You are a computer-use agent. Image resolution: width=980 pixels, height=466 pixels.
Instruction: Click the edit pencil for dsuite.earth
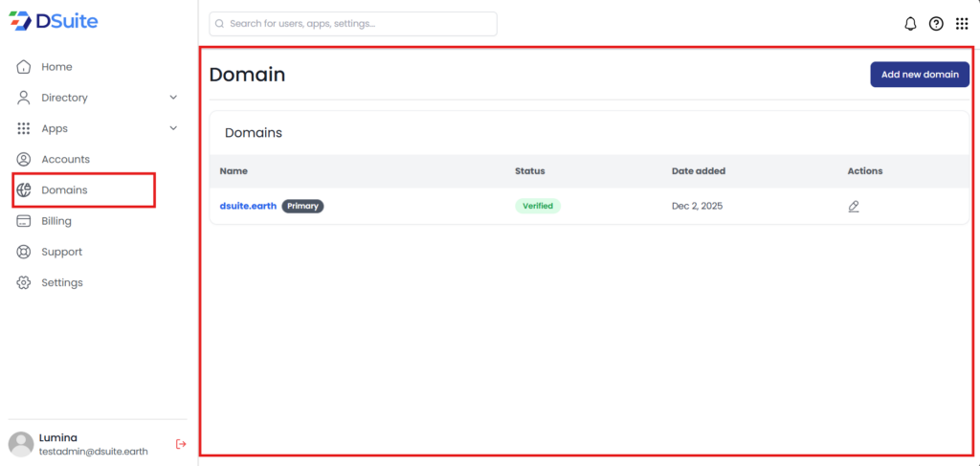854,206
